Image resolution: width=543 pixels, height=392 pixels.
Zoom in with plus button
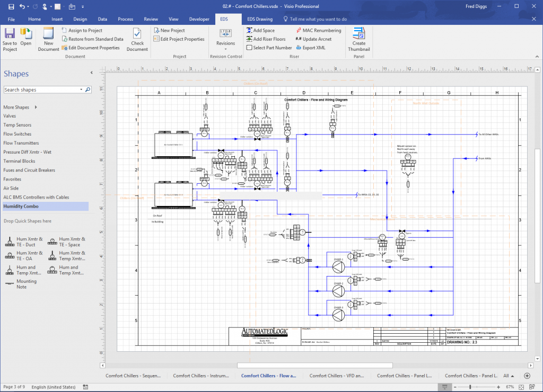pyautogui.click(x=498, y=387)
